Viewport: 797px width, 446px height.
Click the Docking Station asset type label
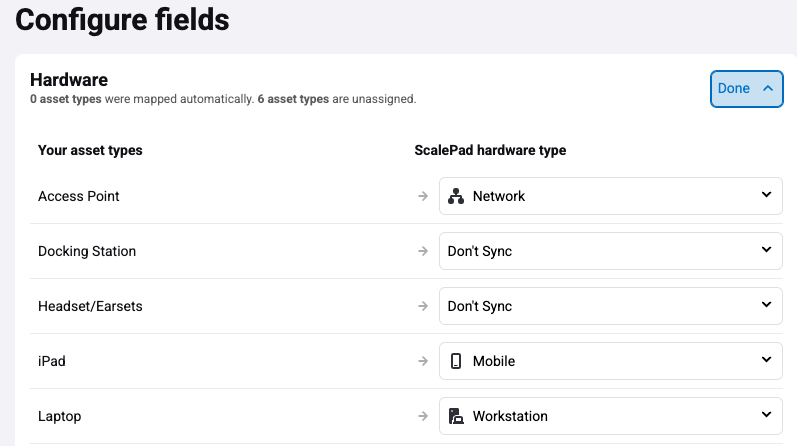pyautogui.click(x=87, y=251)
